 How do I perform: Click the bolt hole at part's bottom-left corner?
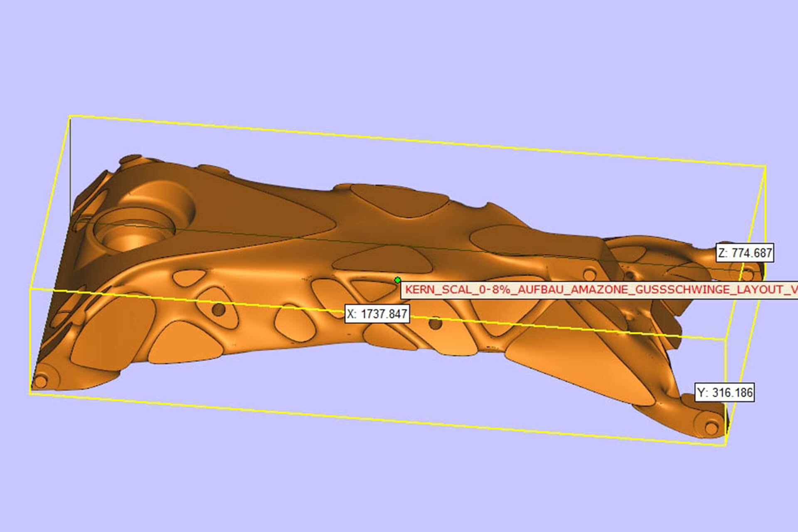click(x=40, y=382)
